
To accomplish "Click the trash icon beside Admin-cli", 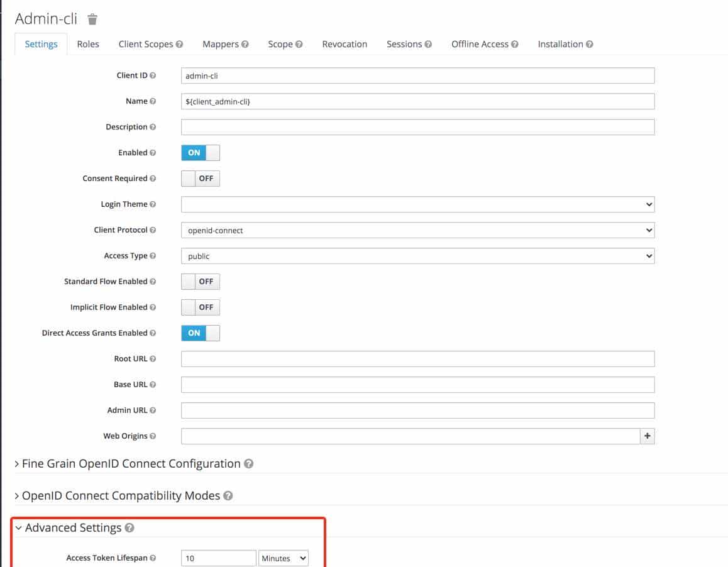I will 92,19.
